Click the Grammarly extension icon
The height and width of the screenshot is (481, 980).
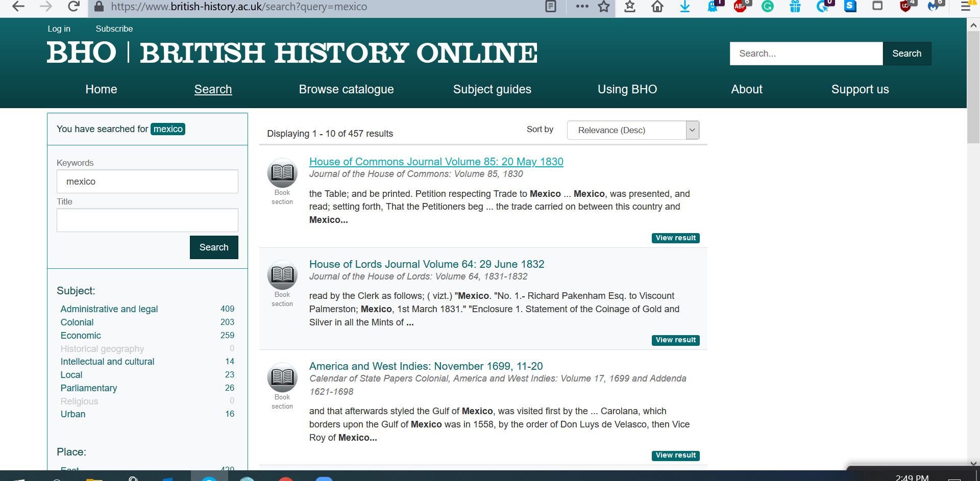point(768,7)
